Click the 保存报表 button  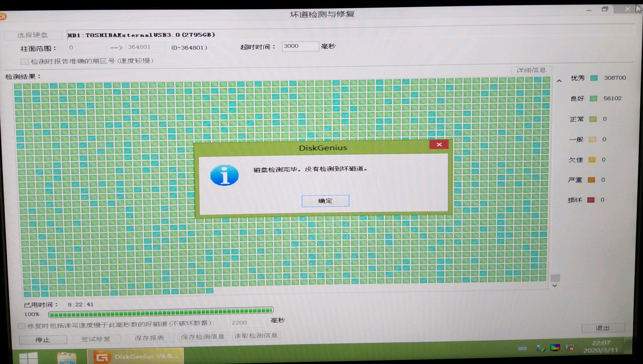[x=149, y=338]
